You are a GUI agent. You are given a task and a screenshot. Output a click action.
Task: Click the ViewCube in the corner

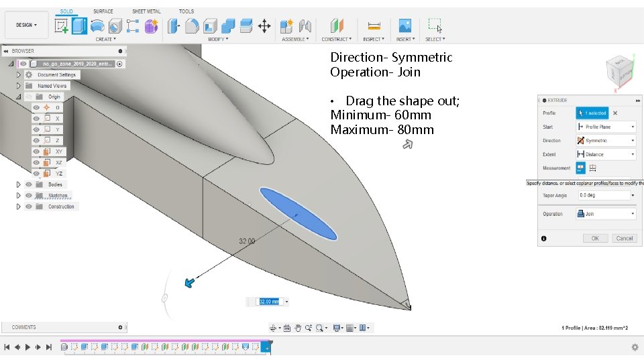click(x=620, y=72)
